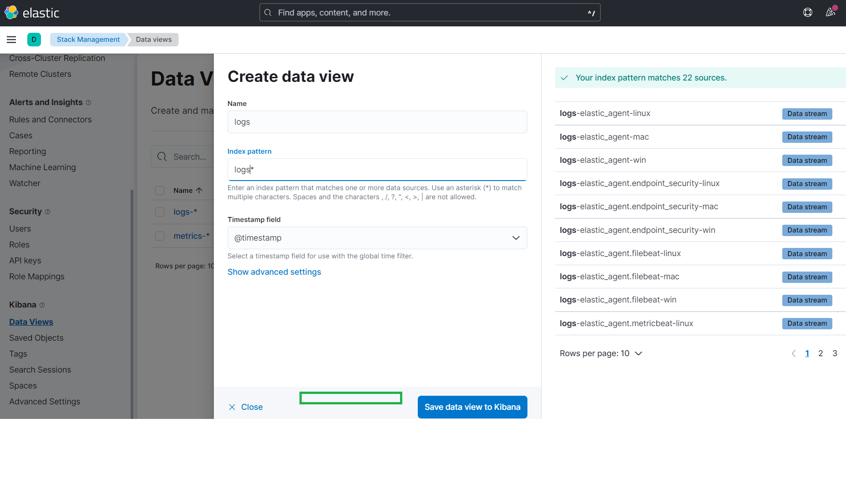Open Roles in sidebar
846x504 pixels.
tap(19, 245)
